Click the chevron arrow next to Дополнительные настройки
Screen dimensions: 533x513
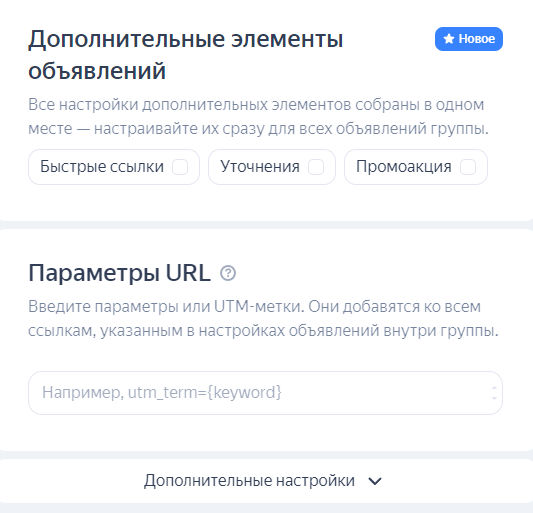tap(375, 481)
